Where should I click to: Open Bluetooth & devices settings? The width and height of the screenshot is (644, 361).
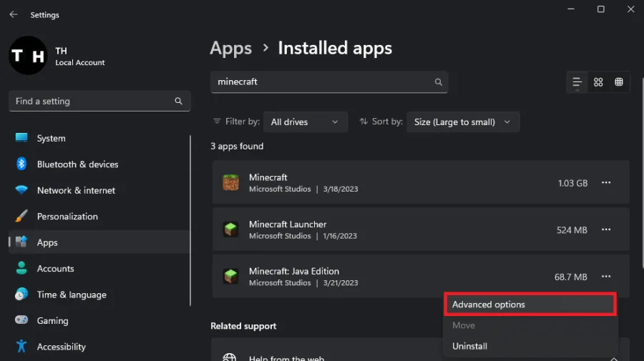99,164
